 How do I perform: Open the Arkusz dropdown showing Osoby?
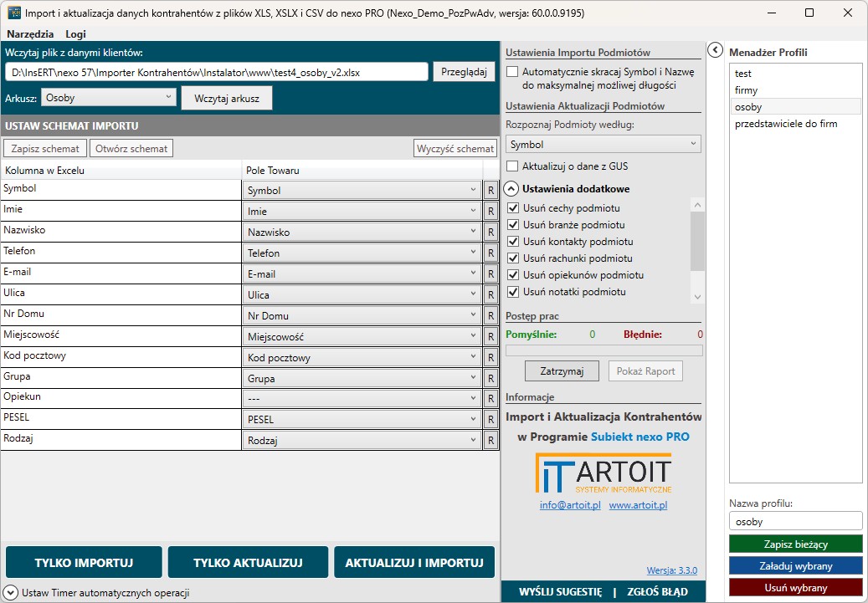pyautogui.click(x=109, y=97)
